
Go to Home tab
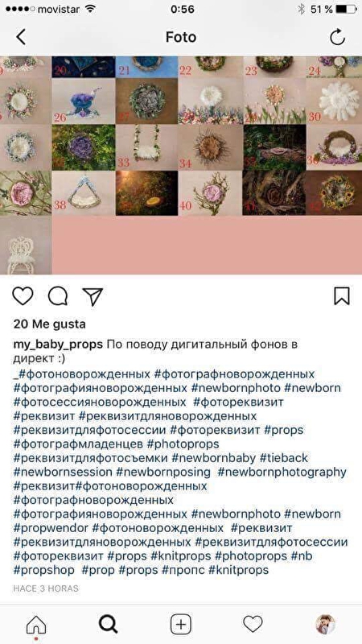click(36, 625)
